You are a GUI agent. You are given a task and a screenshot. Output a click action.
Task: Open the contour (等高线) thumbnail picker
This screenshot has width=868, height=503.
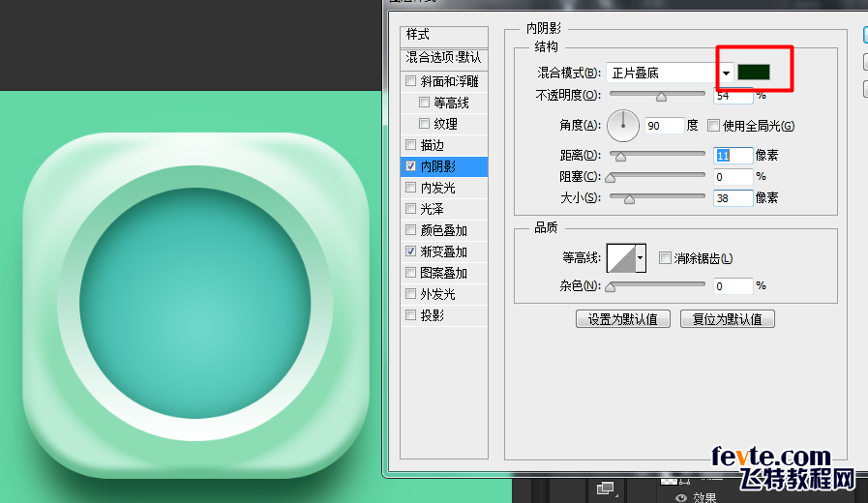(620, 257)
